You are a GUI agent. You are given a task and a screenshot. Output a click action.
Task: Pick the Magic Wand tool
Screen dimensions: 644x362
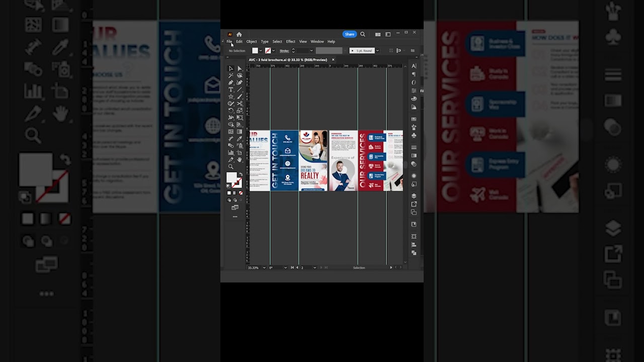[231, 75]
